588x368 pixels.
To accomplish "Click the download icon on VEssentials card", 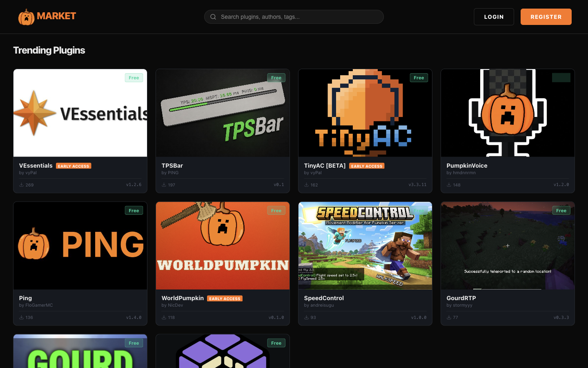I will coord(21,185).
